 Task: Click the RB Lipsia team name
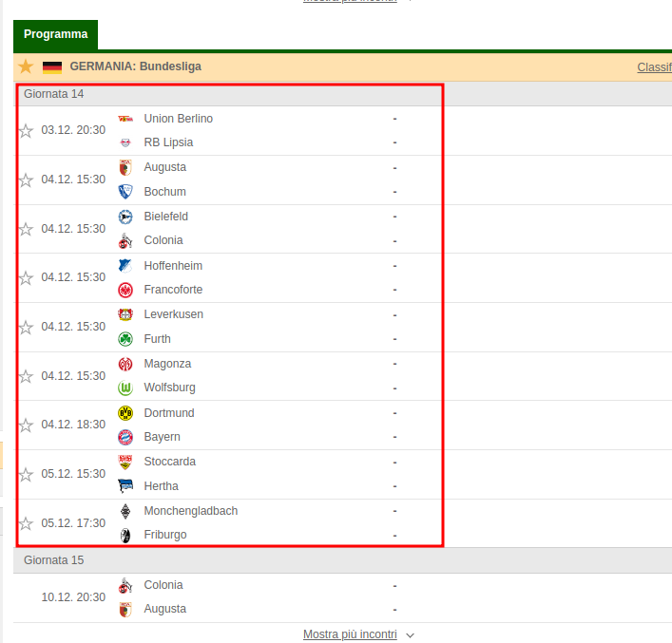(x=168, y=142)
